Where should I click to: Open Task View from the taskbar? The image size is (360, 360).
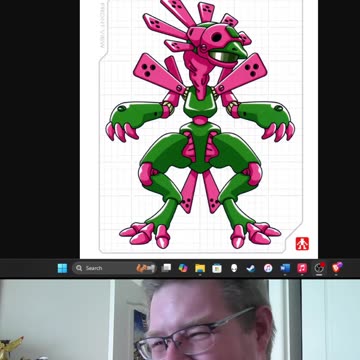tap(166, 268)
